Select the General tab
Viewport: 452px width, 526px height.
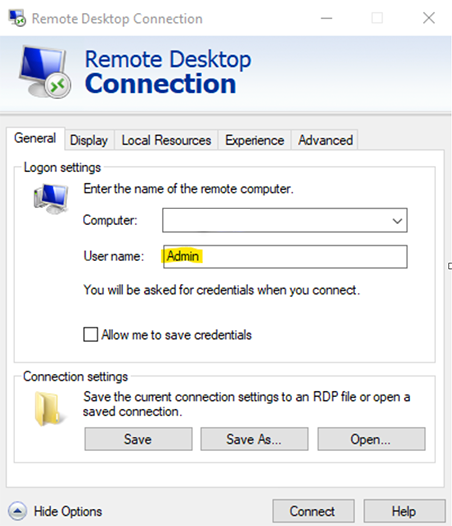pos(35,138)
